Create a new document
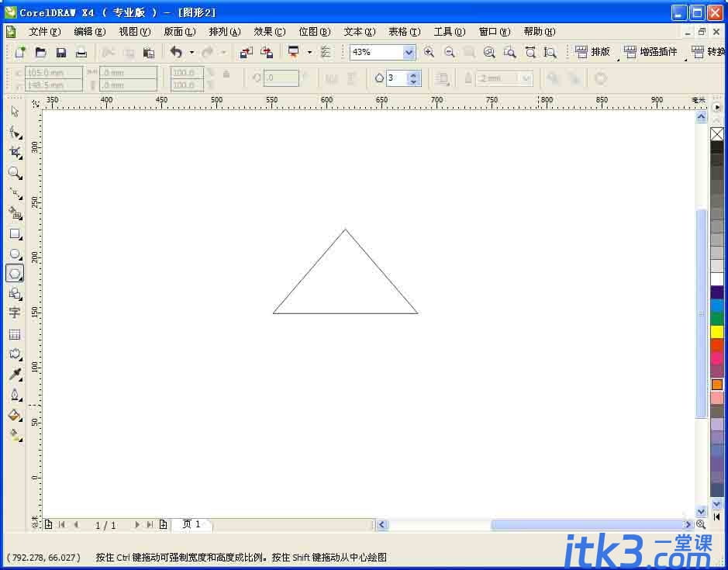The height and width of the screenshot is (570, 728). (20, 52)
